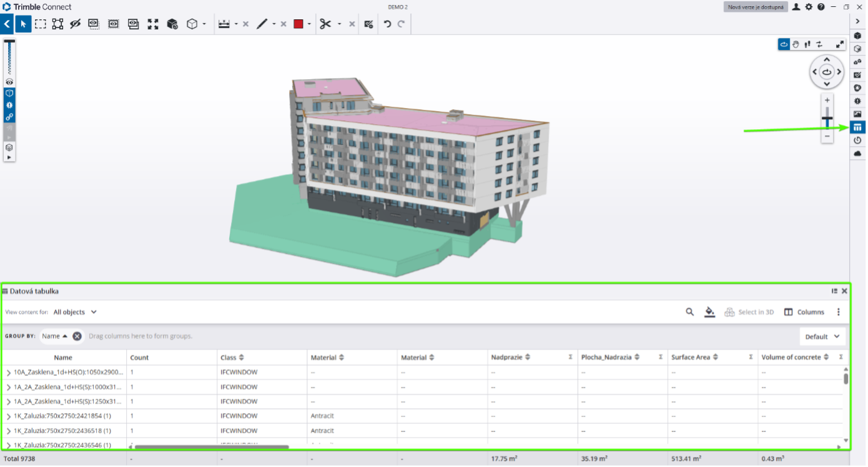Click the Nová verze je dostupná button
The width and height of the screenshot is (868, 467).
coord(755,7)
